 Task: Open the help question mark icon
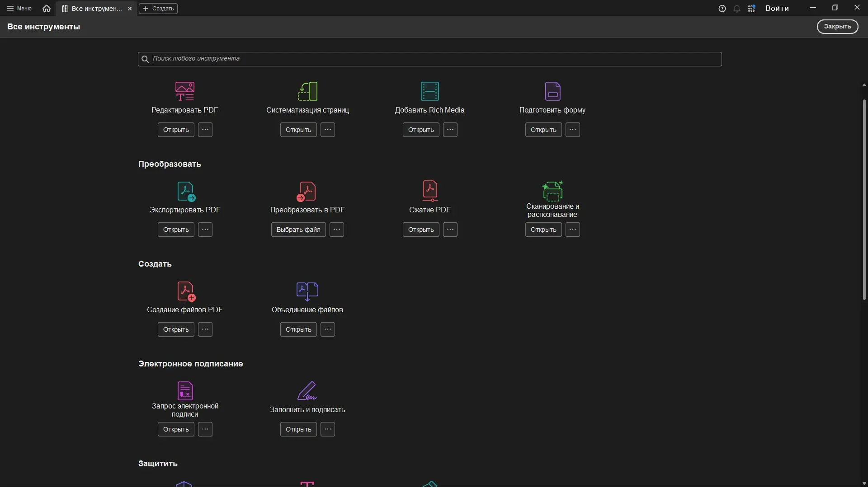pos(722,9)
